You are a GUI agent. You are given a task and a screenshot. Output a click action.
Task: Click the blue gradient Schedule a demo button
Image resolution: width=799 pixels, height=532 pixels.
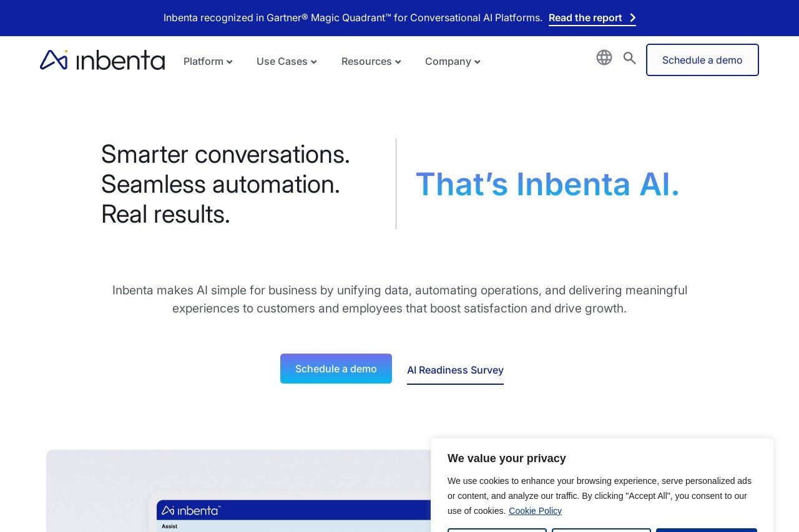pyautogui.click(x=336, y=369)
